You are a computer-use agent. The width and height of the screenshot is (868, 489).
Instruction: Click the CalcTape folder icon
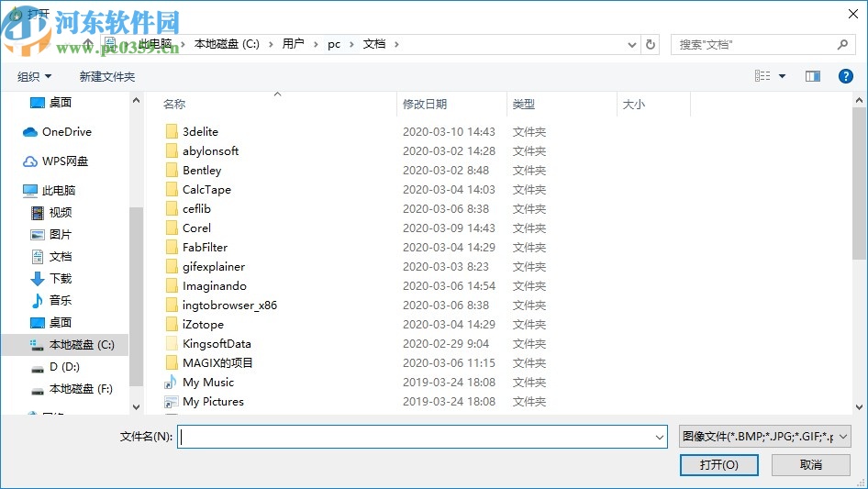(x=172, y=189)
